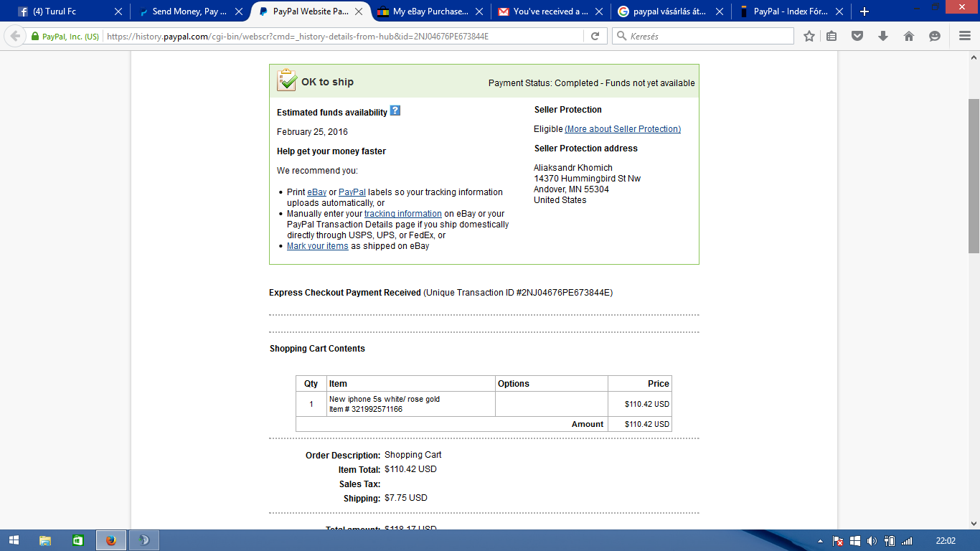Click the taskbar app next to Firefox
Viewport: 980px width, 551px height.
coord(143,540)
